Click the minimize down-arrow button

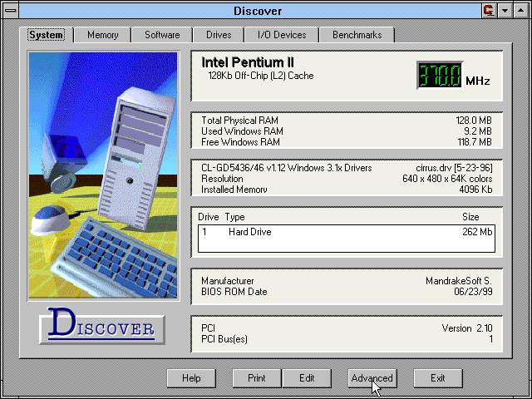pos(505,11)
